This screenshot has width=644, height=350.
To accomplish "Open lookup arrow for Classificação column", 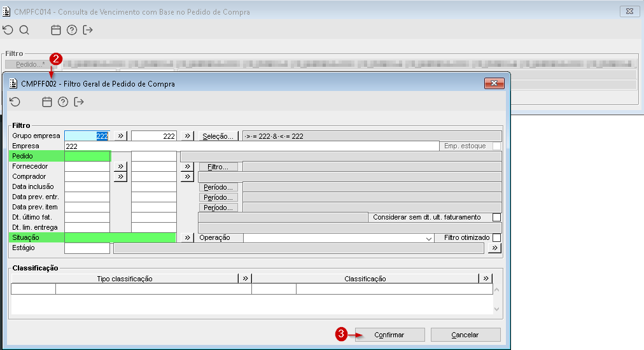I will [x=486, y=279].
